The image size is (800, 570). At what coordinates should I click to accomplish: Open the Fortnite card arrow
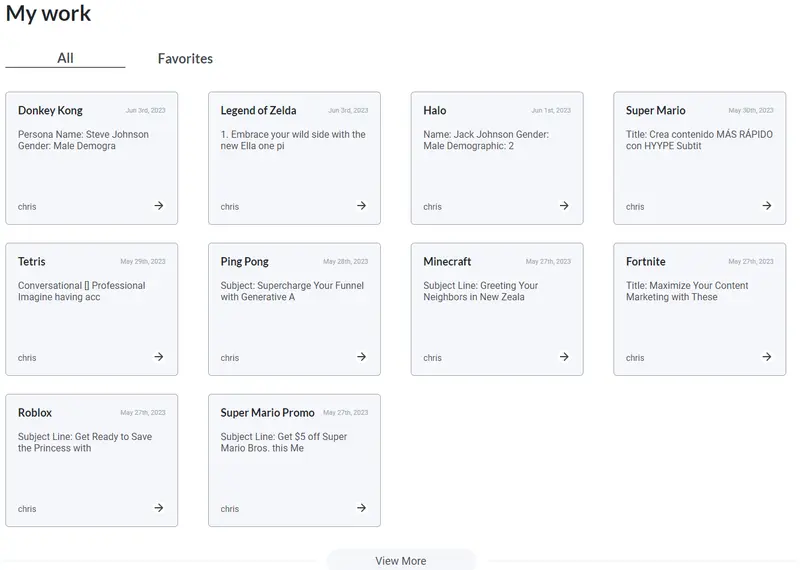pos(766,357)
